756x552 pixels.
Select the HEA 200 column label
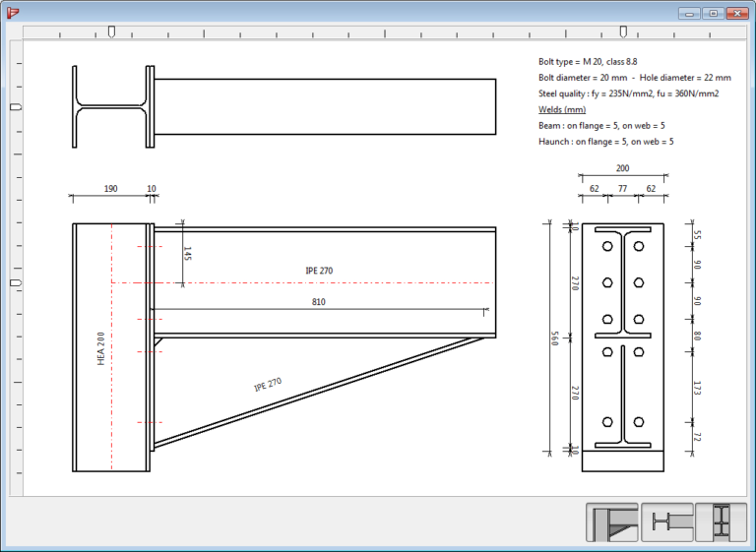[x=100, y=348]
